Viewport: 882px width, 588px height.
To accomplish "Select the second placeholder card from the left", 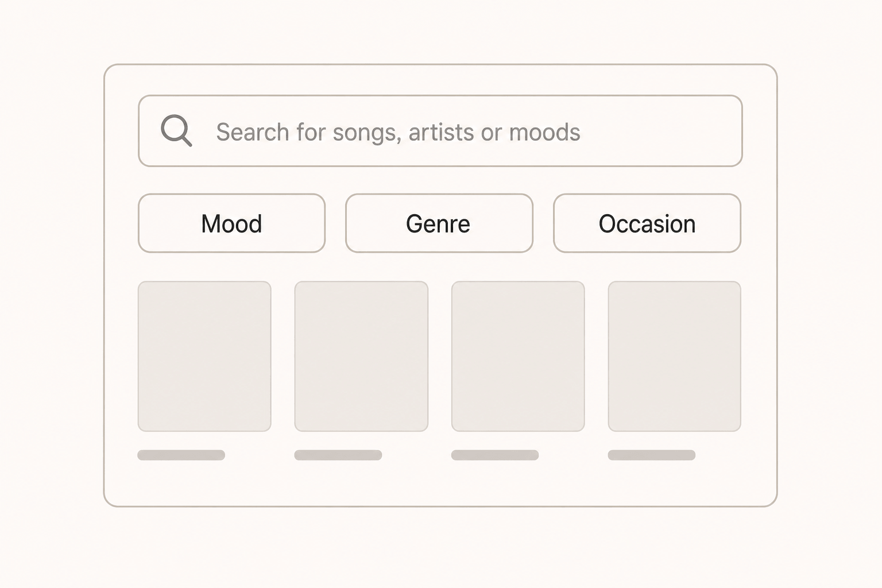I will coord(361,356).
